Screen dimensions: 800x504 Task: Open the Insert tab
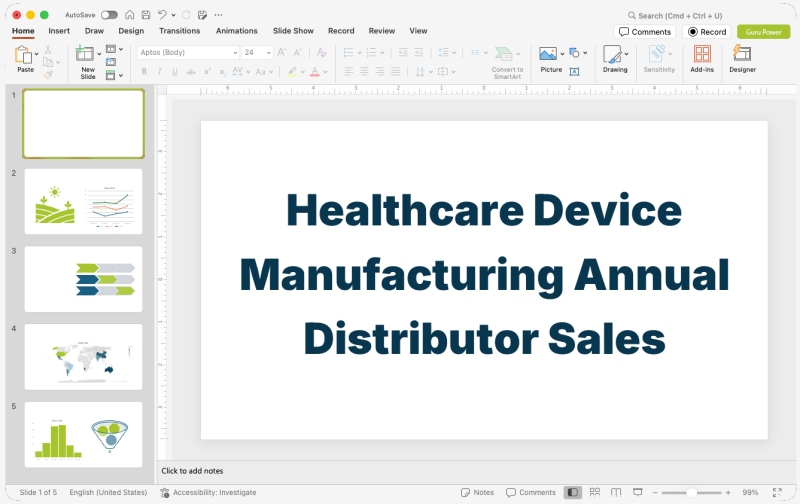pyautogui.click(x=59, y=31)
